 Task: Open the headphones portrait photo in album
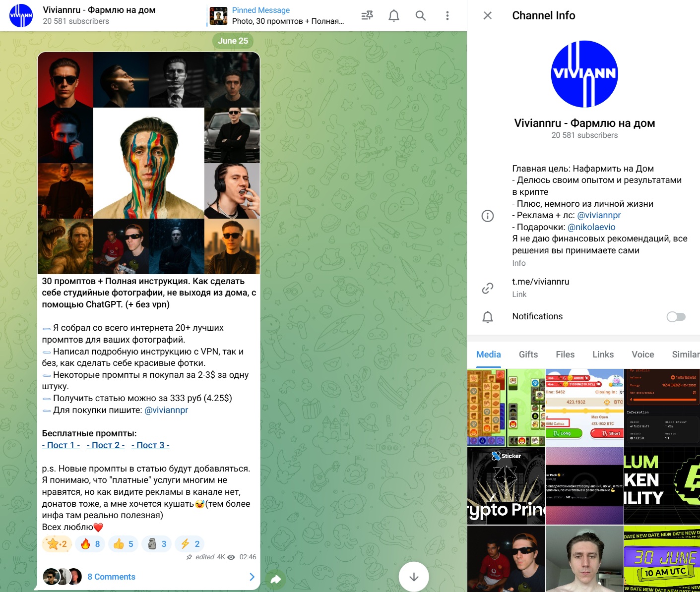[232, 191]
